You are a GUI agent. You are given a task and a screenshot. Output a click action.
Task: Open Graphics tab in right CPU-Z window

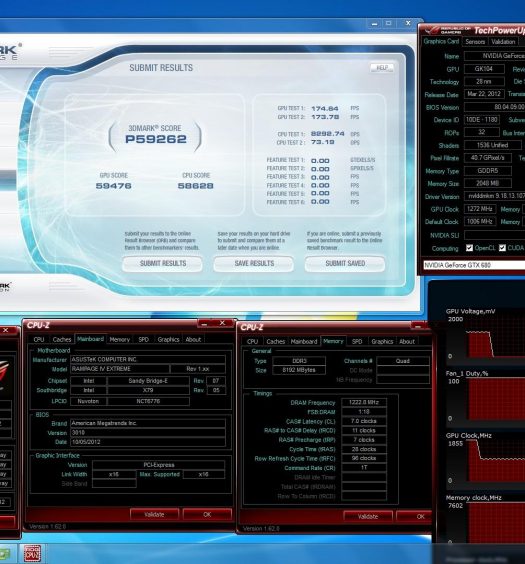(382, 341)
